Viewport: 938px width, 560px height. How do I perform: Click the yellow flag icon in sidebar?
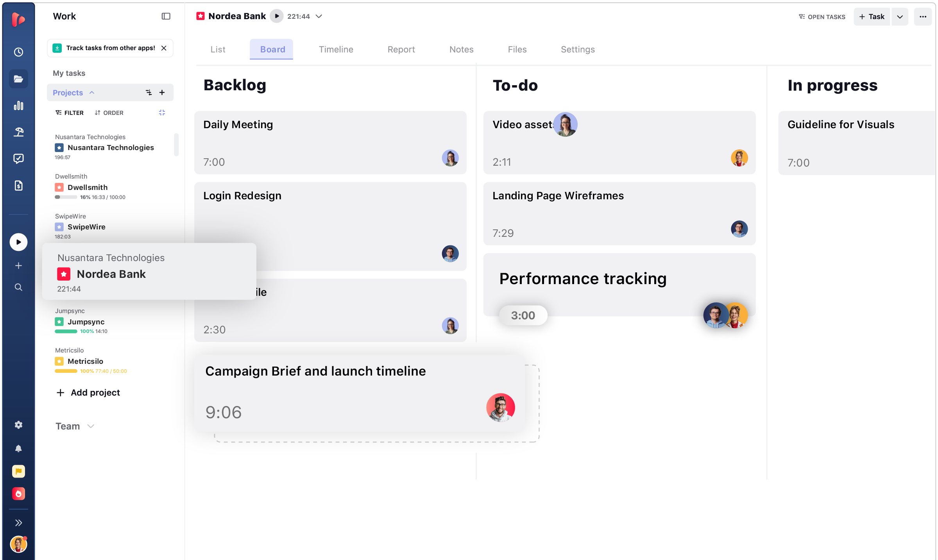[x=18, y=471]
